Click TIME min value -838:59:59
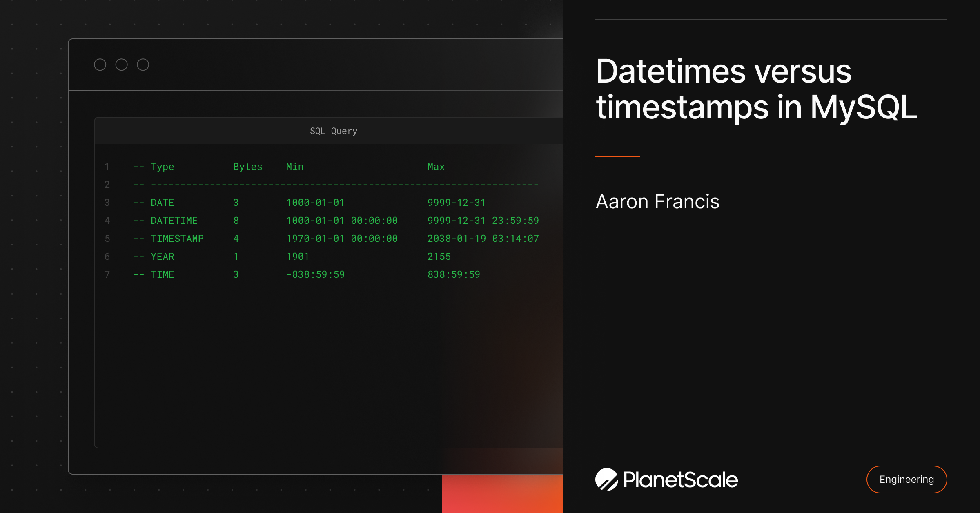The image size is (980, 513). (x=315, y=274)
